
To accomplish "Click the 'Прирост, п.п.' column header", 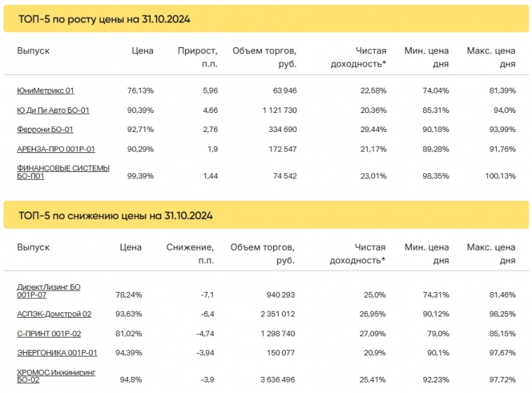I will [x=197, y=57].
